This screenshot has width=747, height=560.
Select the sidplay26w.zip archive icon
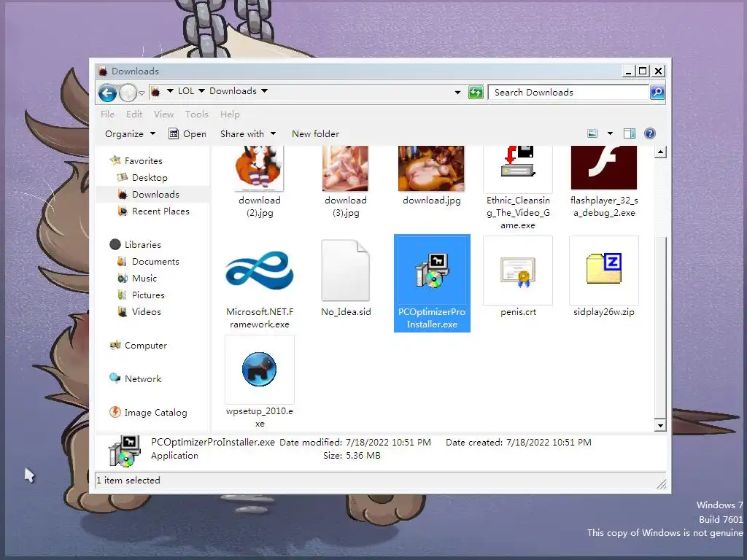click(604, 268)
